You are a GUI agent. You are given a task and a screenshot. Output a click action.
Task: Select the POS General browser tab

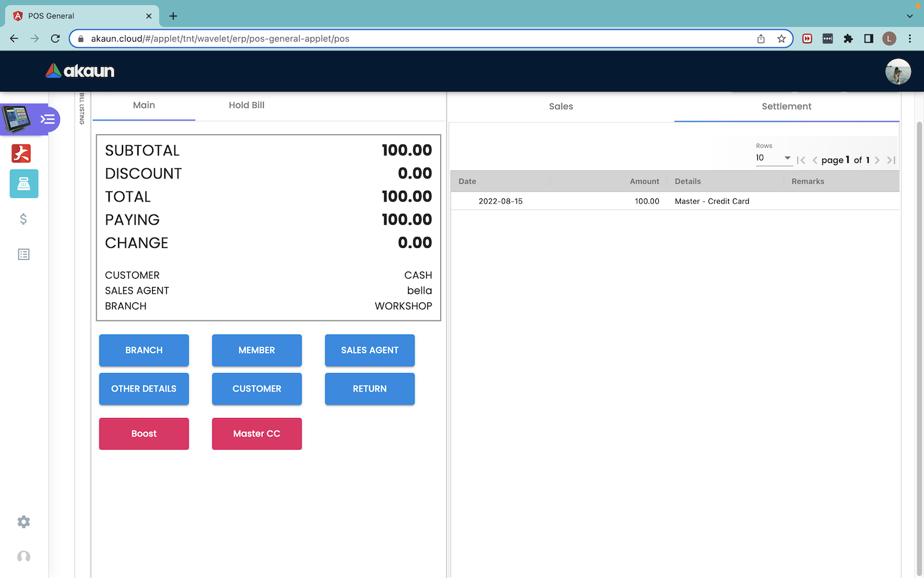81,16
